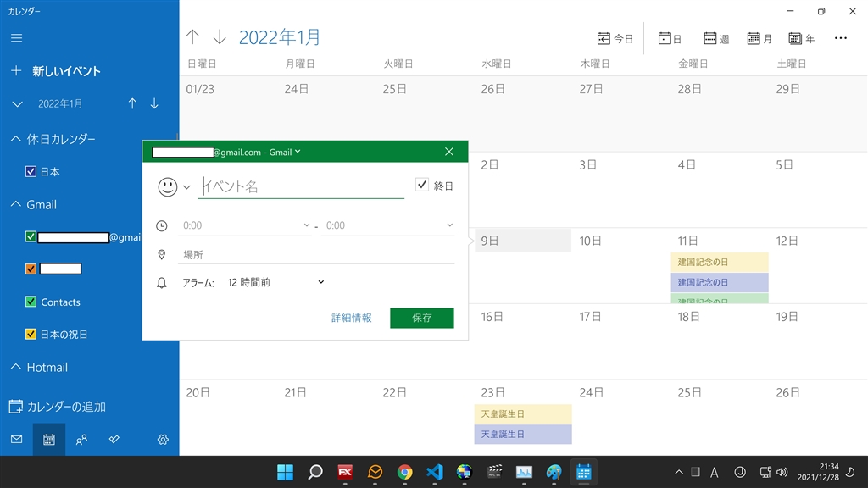Close the new event popup
Viewport: 868px width, 488px height.
click(449, 152)
